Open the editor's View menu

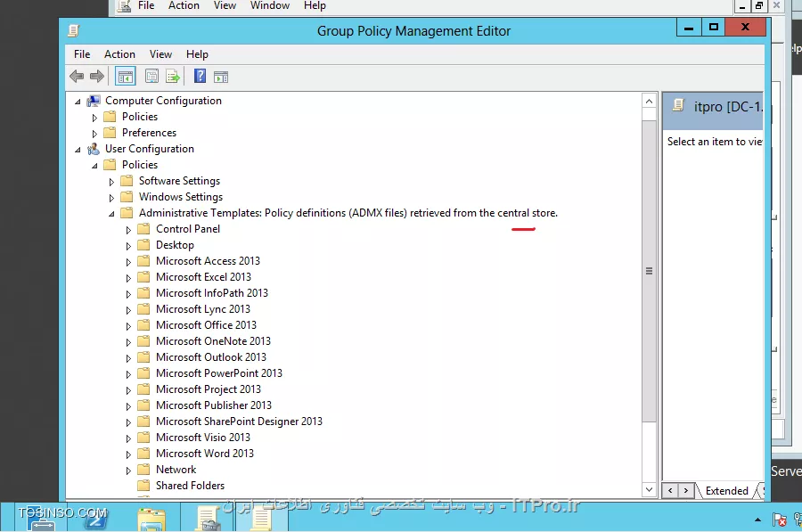click(160, 54)
